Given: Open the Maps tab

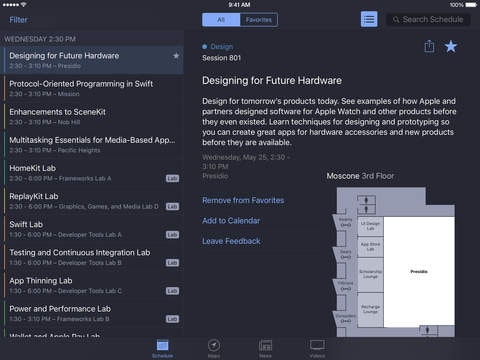Looking at the screenshot, I should 214,348.
